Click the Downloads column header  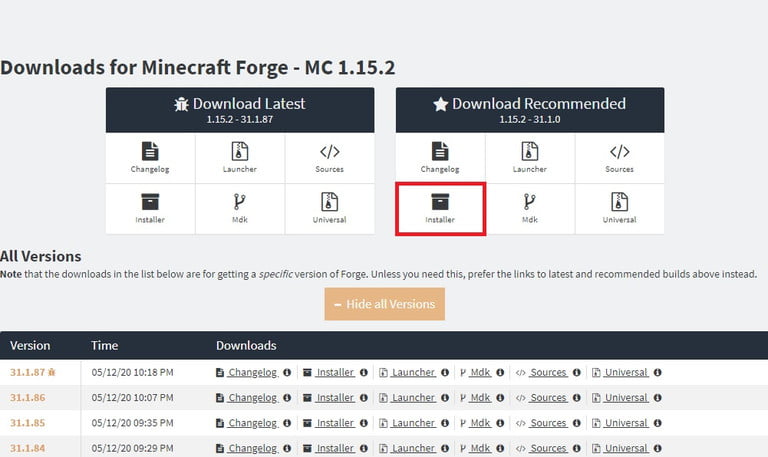[x=246, y=346]
